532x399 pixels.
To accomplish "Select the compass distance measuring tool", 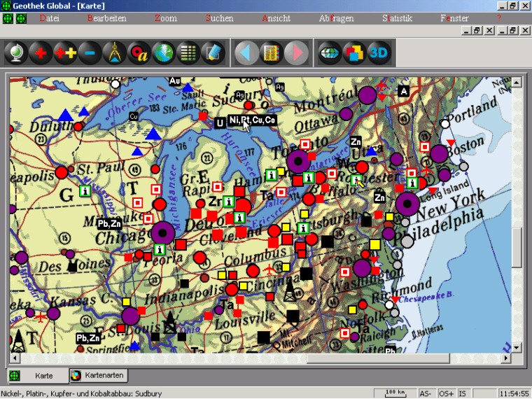I will click(x=114, y=53).
